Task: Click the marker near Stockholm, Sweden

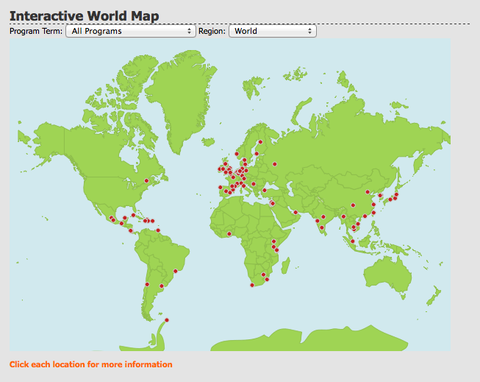Action: [257, 154]
